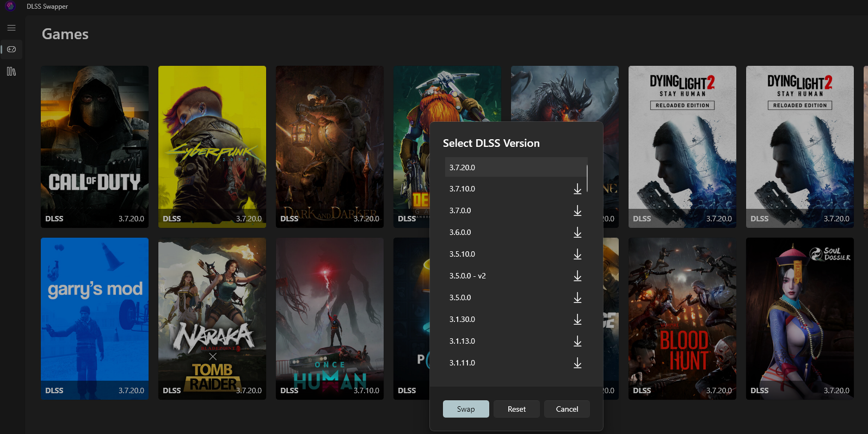Viewport: 868px width, 434px height.
Task: Click DLSS label on garry's mod card
Action: tap(54, 390)
